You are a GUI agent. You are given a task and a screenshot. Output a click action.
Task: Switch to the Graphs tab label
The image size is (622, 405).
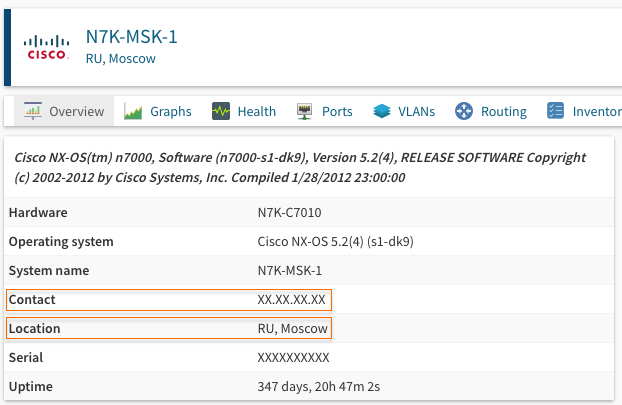(171, 112)
